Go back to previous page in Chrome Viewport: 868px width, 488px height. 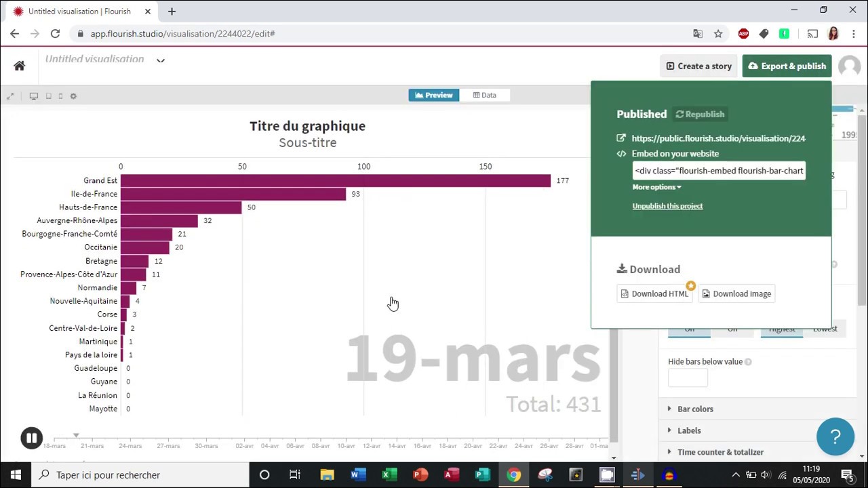click(x=14, y=34)
